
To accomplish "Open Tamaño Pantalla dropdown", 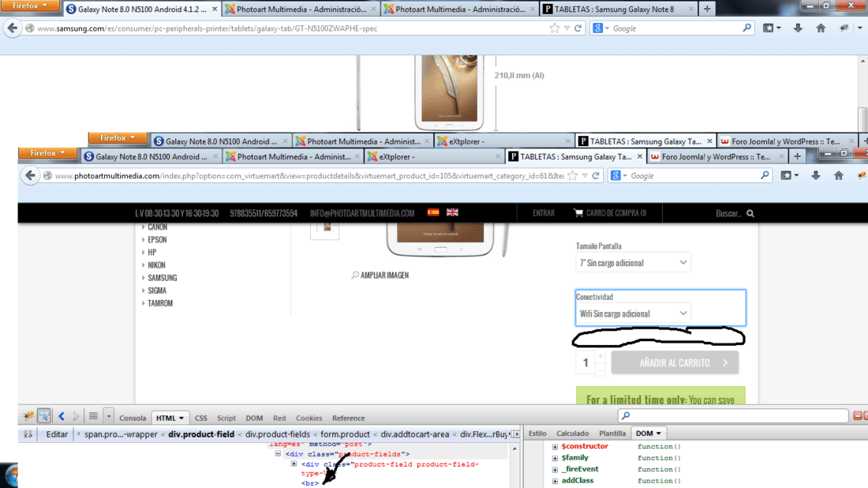I will (x=633, y=262).
